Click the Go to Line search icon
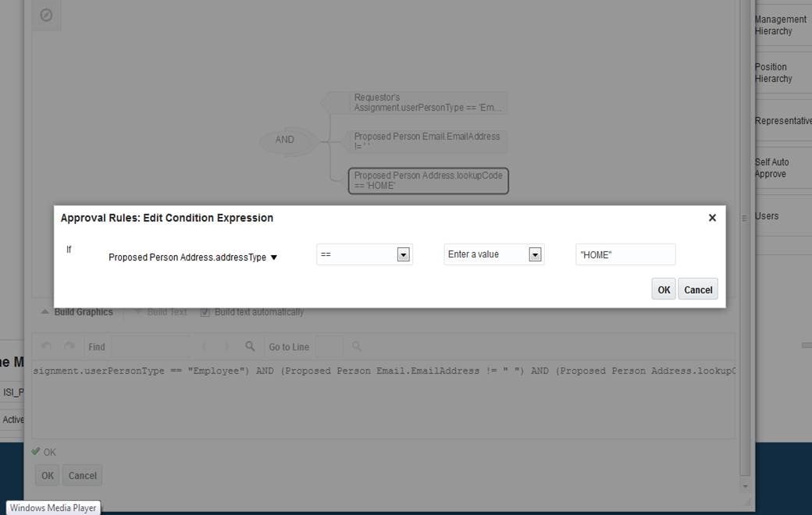The width and height of the screenshot is (812, 515). 355,346
